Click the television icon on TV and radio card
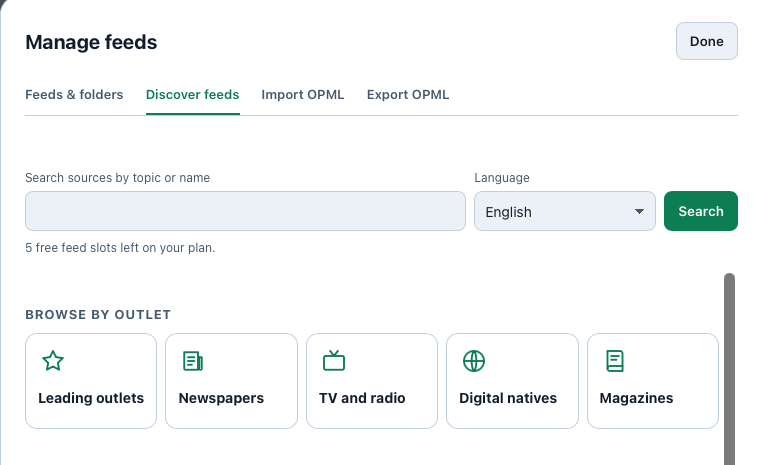Viewport: 761px width, 465px height. [x=334, y=361]
